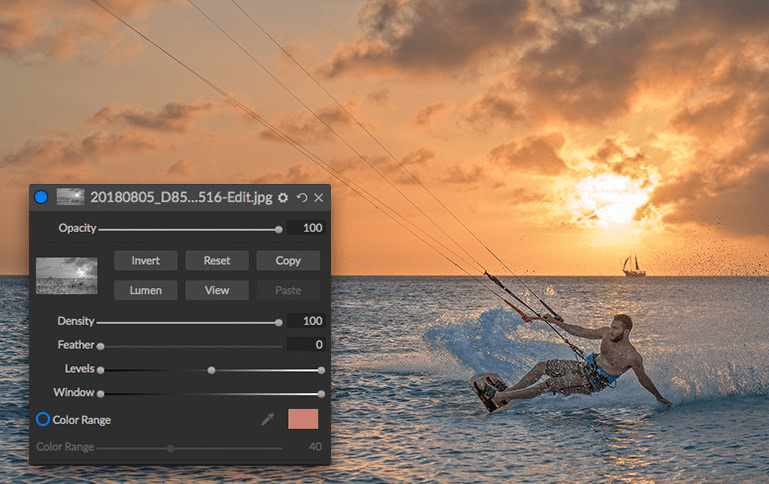Click the Opacity slider handle

click(279, 229)
